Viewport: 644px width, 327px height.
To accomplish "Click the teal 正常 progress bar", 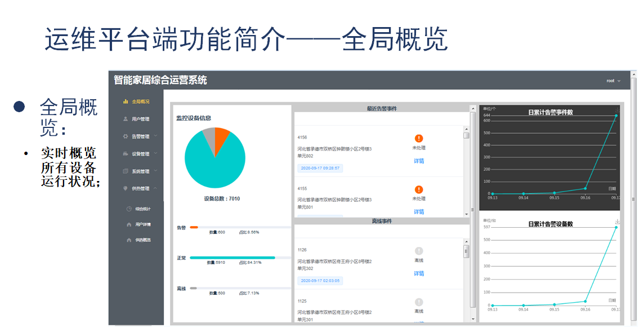I will [x=232, y=258].
